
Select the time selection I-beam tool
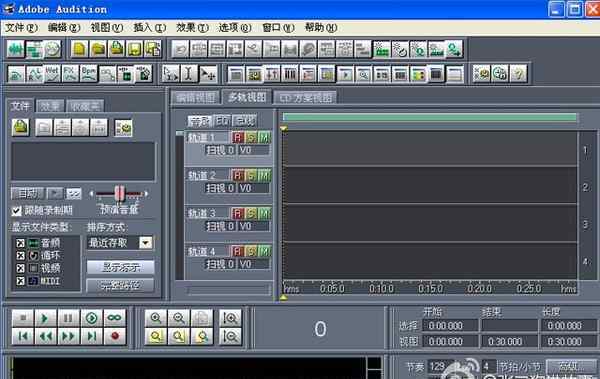pyautogui.click(x=188, y=73)
